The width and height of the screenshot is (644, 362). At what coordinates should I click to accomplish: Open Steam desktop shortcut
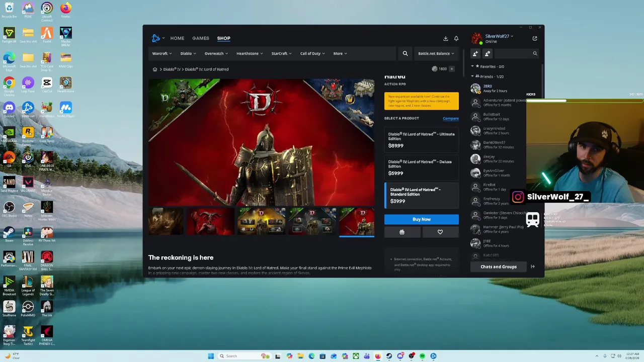pyautogui.click(x=9, y=234)
